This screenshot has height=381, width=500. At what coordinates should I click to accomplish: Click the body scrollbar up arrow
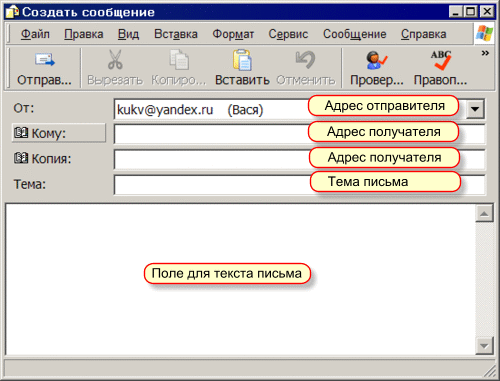tap(484, 213)
